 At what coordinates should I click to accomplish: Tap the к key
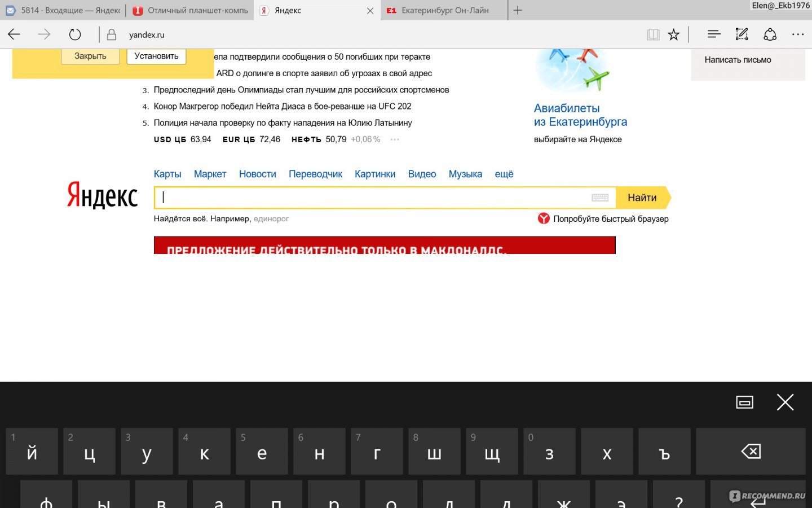(x=205, y=451)
